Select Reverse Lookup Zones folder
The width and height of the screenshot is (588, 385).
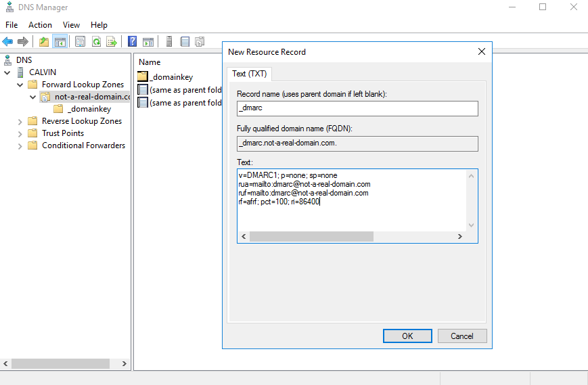click(x=82, y=121)
